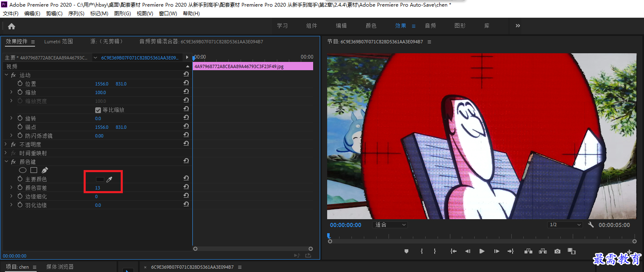The width and height of the screenshot is (644, 272).
Task: Switch to the 音频 workspace
Action: coord(431,26)
